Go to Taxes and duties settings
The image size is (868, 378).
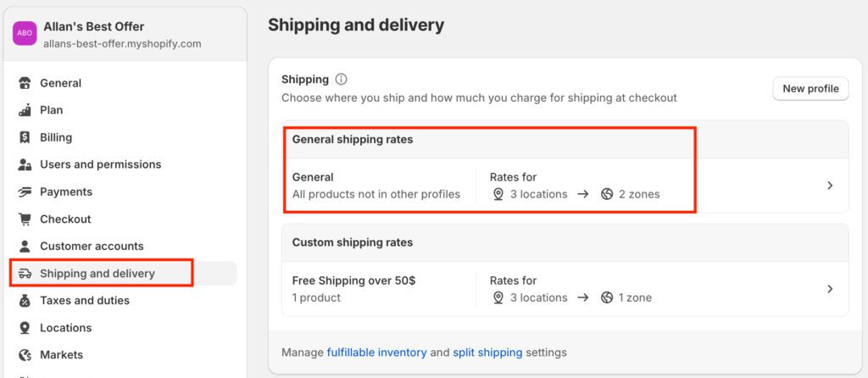[84, 300]
